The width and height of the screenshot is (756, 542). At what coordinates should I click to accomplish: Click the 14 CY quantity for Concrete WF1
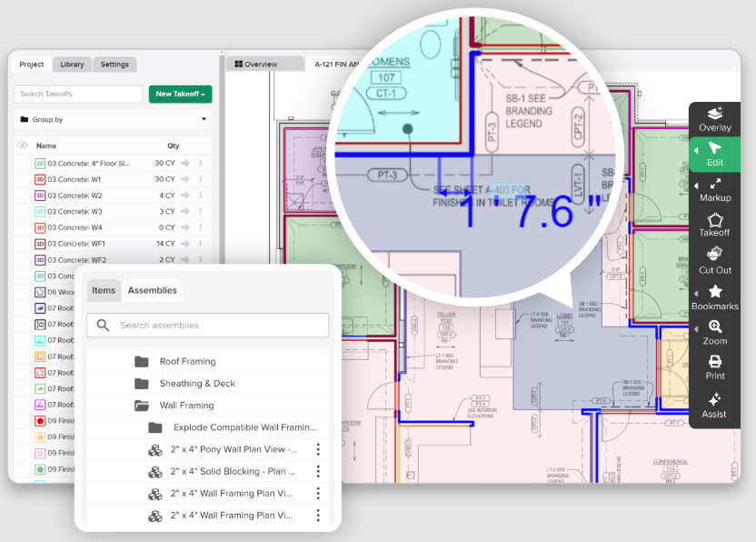165,244
